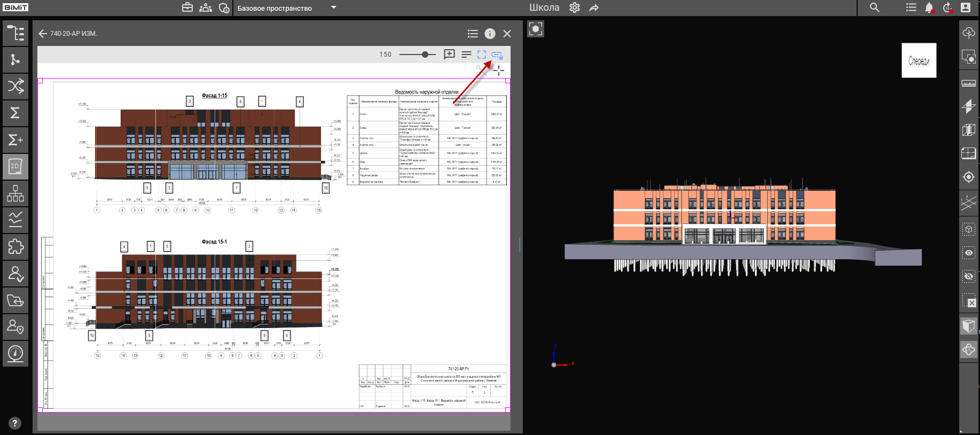Activate the section plane tool
The image size is (980, 435).
coord(968,106)
